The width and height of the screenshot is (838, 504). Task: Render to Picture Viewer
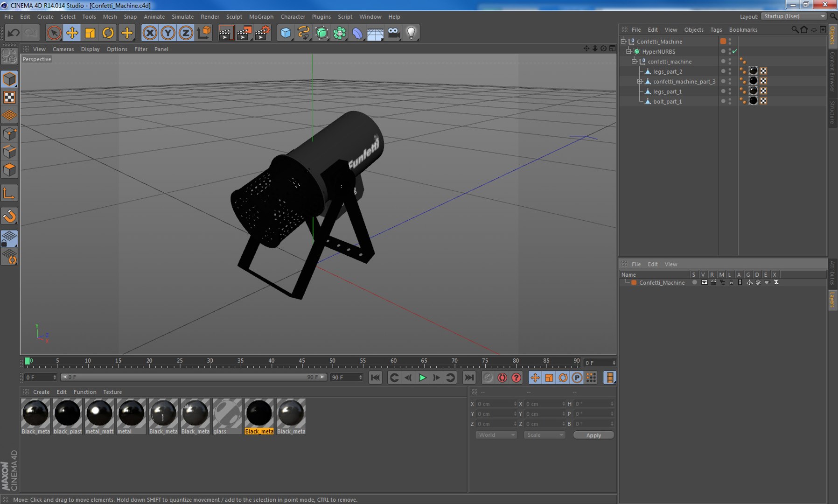244,33
